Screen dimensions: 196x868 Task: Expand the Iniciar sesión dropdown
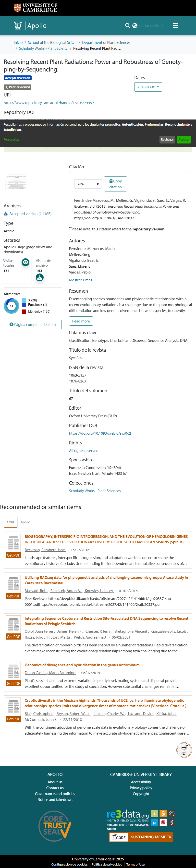151,26
